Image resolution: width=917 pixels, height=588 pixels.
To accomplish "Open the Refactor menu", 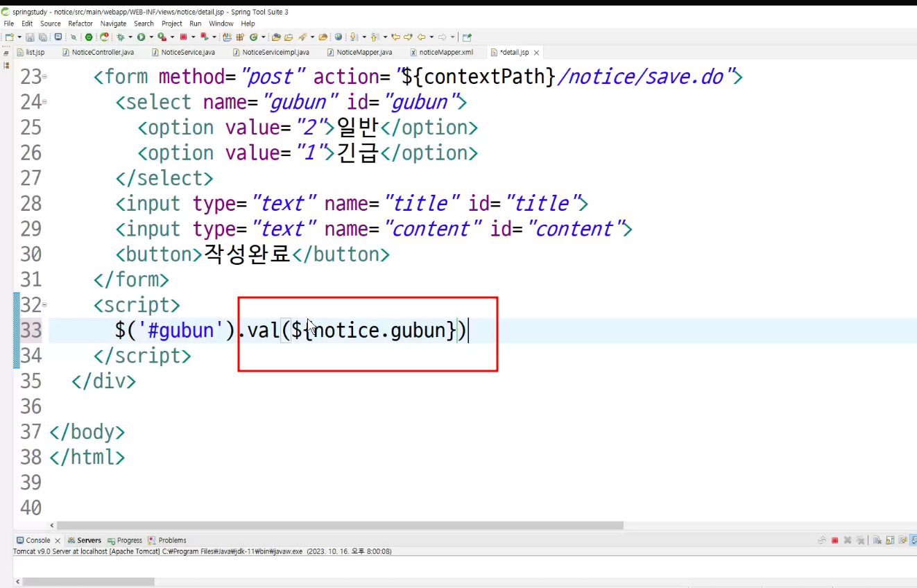I will pyautogui.click(x=80, y=24).
